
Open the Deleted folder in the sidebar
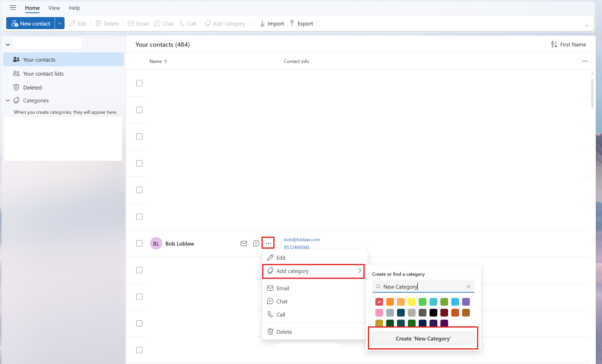pyautogui.click(x=32, y=87)
